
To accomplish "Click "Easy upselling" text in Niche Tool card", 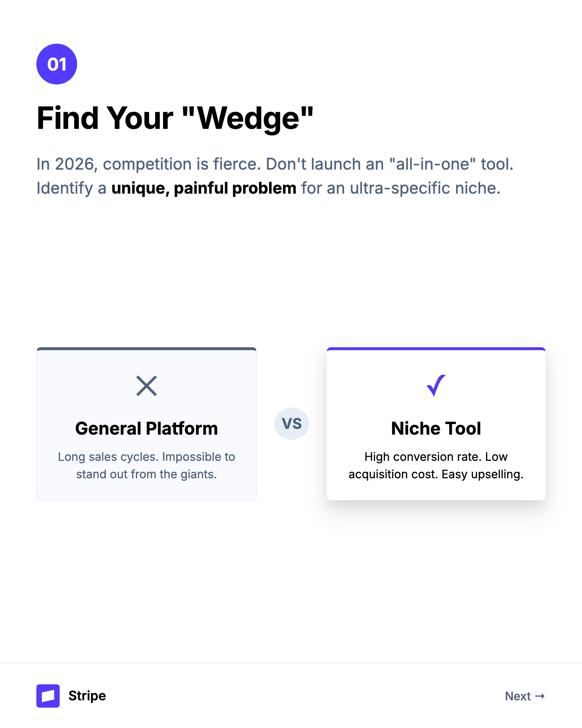I will 482,474.
